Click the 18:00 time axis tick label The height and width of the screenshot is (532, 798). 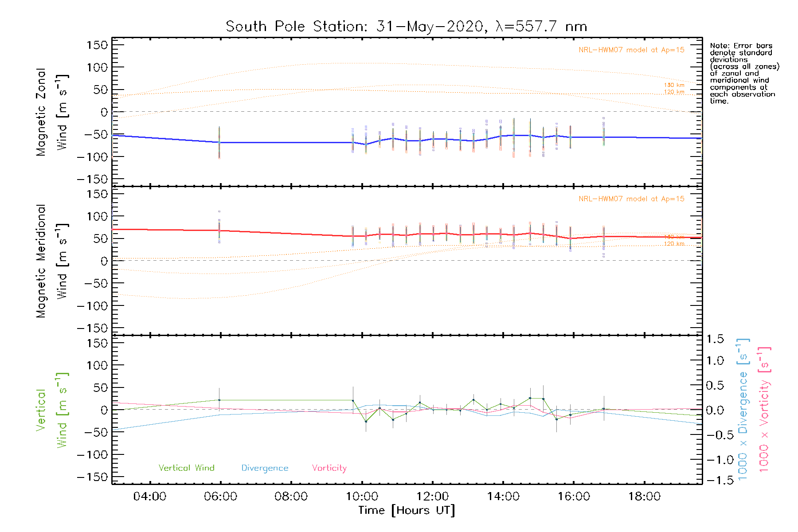point(644,497)
